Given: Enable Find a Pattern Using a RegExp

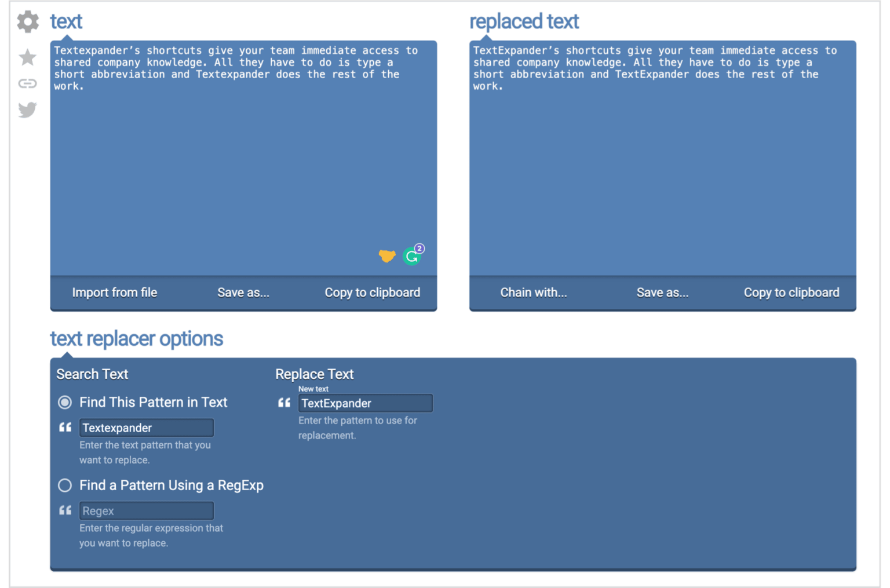Looking at the screenshot, I should pyautogui.click(x=64, y=485).
